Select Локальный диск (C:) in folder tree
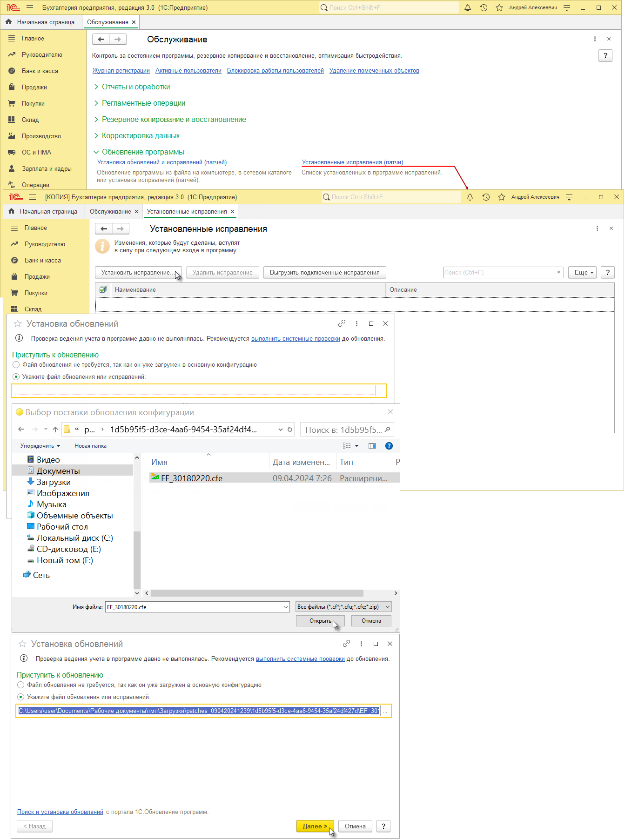 coord(74,538)
